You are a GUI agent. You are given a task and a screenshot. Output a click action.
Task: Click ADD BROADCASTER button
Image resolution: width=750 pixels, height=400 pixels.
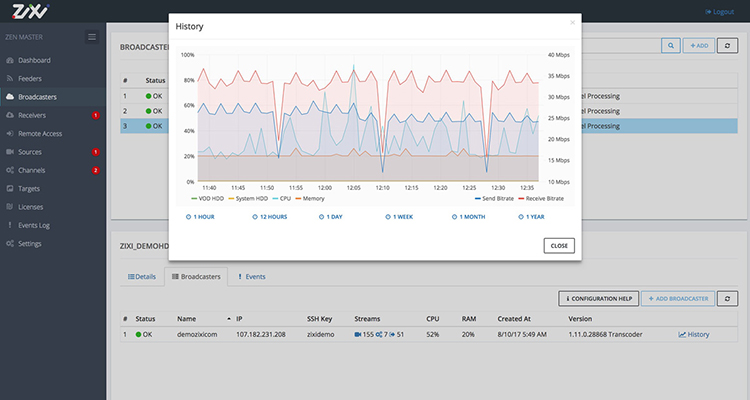[x=678, y=299]
